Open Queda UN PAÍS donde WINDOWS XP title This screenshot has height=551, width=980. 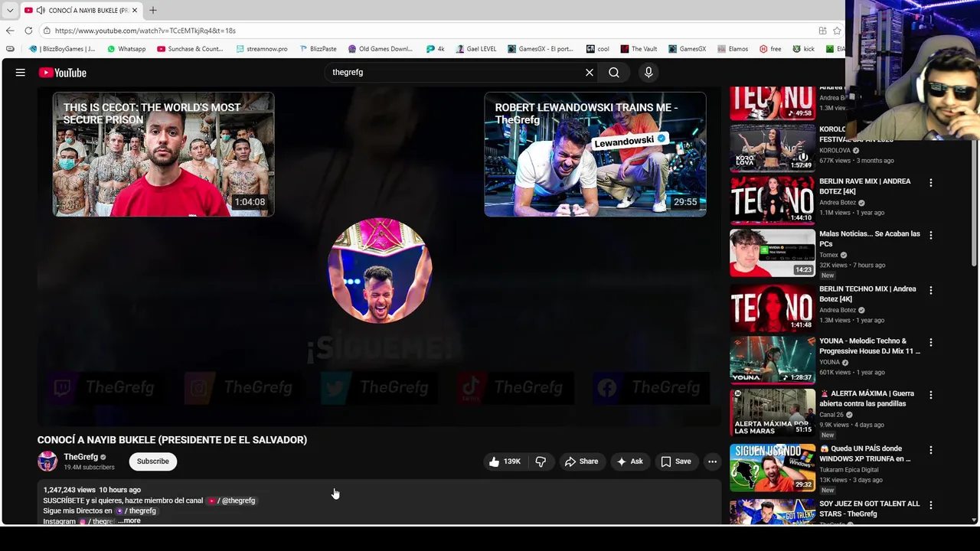(865, 454)
